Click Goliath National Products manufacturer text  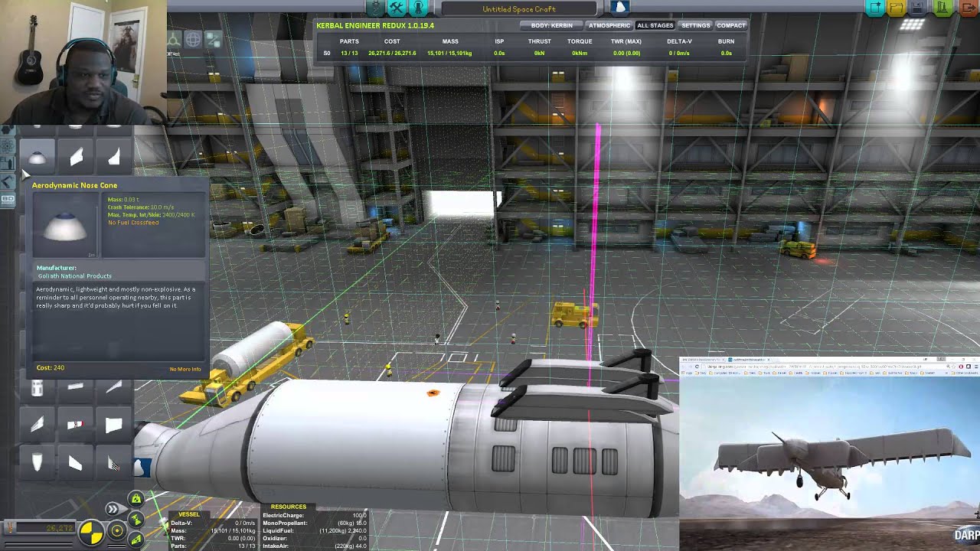[x=75, y=275]
